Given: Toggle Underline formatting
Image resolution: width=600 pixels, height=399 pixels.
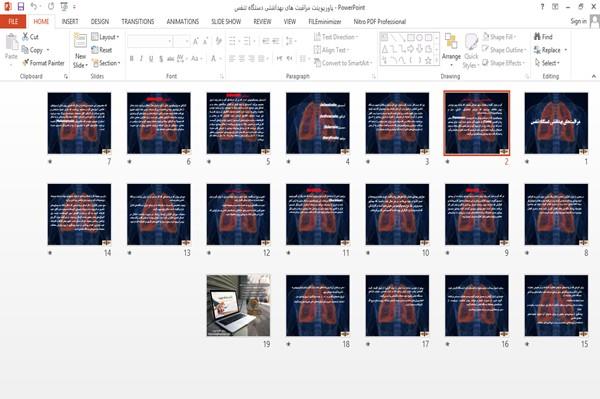Looking at the screenshot, I should [x=151, y=59].
